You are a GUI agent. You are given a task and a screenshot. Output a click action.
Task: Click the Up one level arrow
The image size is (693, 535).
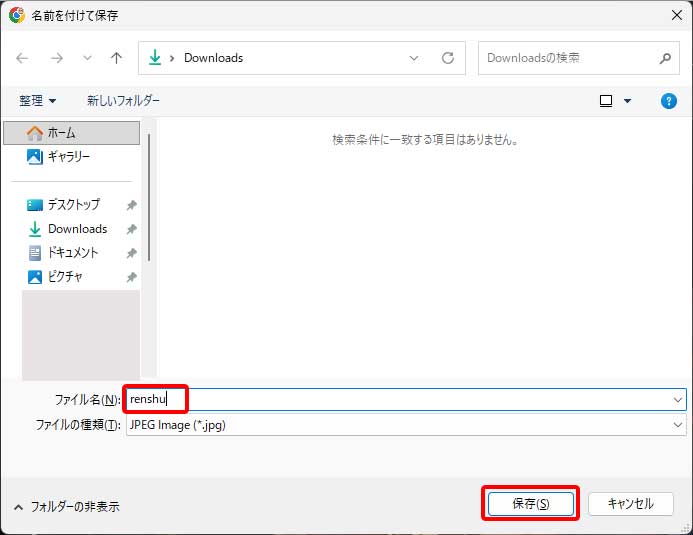[116, 58]
